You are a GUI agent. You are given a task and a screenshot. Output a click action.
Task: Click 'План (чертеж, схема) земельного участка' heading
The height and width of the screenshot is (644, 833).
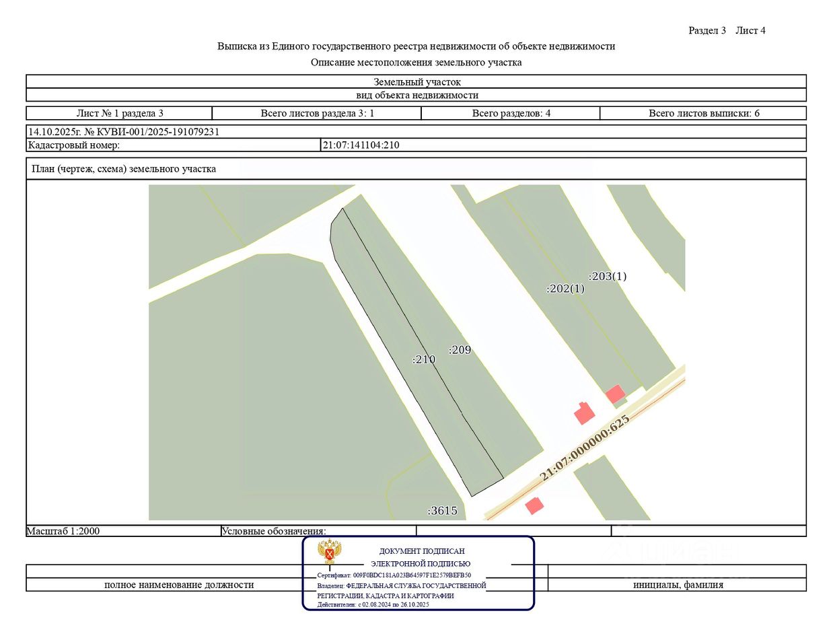tap(124, 169)
